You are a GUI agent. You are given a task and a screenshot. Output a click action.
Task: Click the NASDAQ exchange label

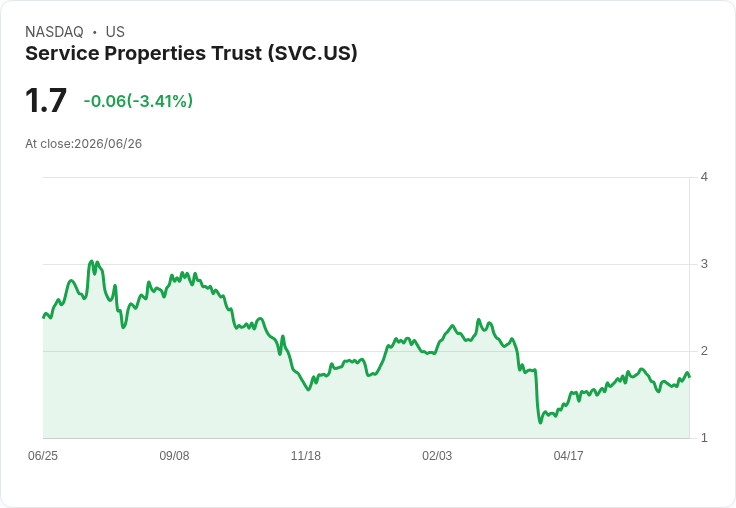pyautogui.click(x=54, y=32)
